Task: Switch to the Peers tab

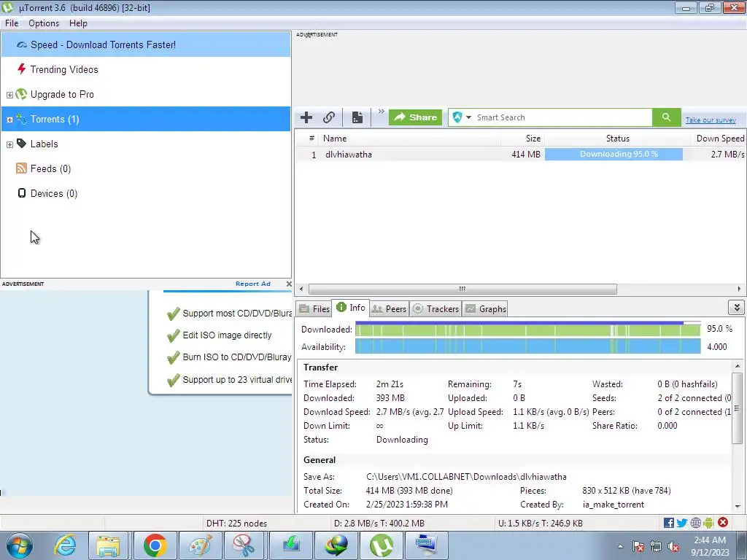Action: 389,309
